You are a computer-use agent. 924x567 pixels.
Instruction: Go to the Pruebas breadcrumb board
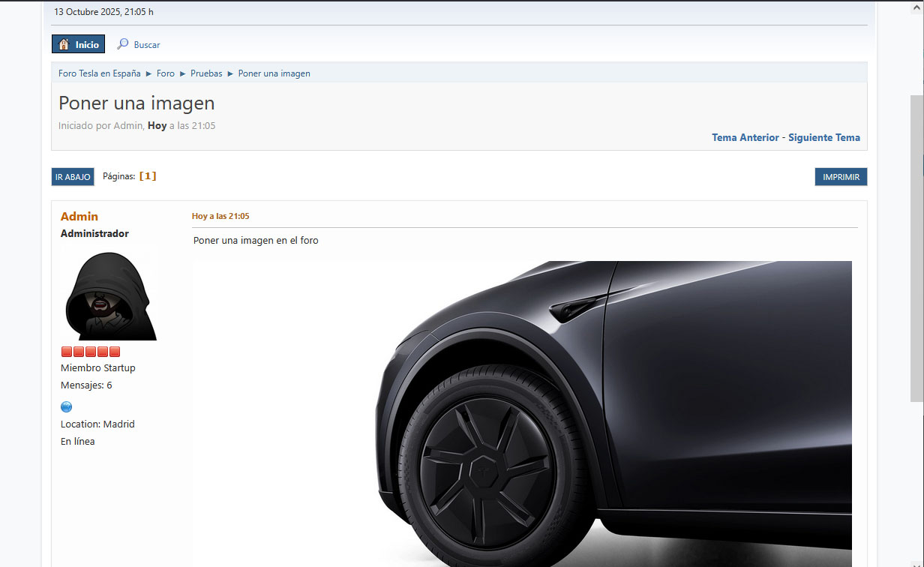pos(206,73)
